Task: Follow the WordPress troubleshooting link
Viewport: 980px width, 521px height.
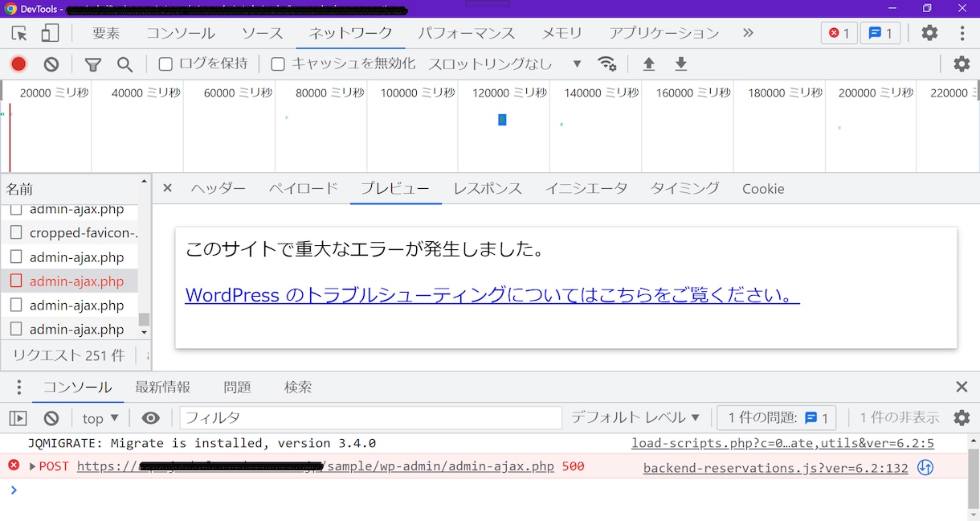Action: point(492,294)
